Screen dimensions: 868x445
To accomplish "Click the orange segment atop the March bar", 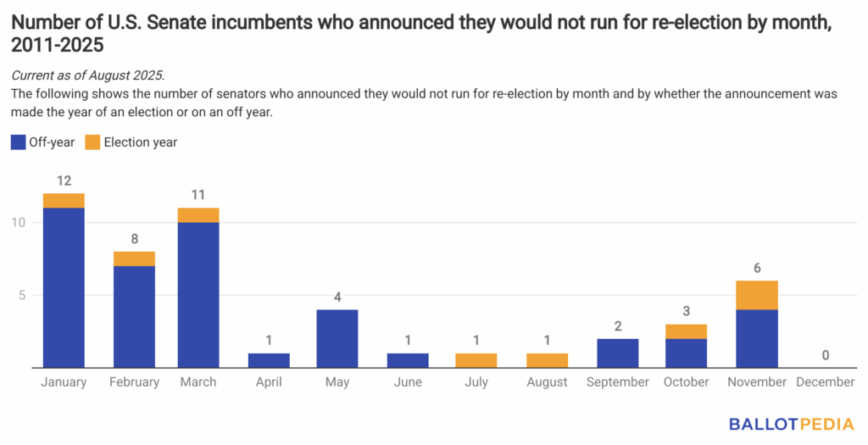I will (x=198, y=215).
